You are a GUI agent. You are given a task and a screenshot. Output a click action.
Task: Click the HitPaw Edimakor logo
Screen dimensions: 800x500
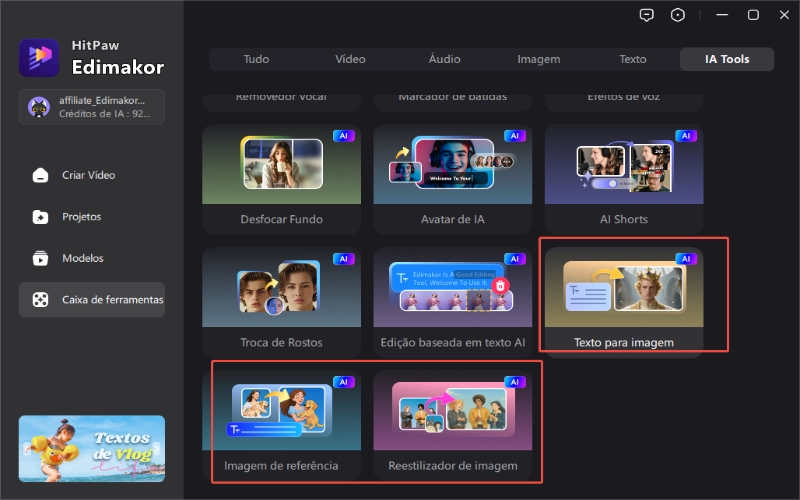coord(39,58)
